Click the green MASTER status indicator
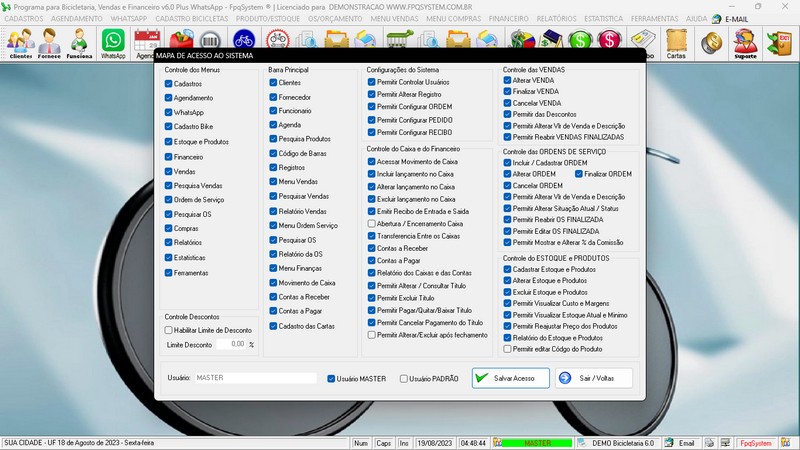800x450 pixels. [x=537, y=443]
